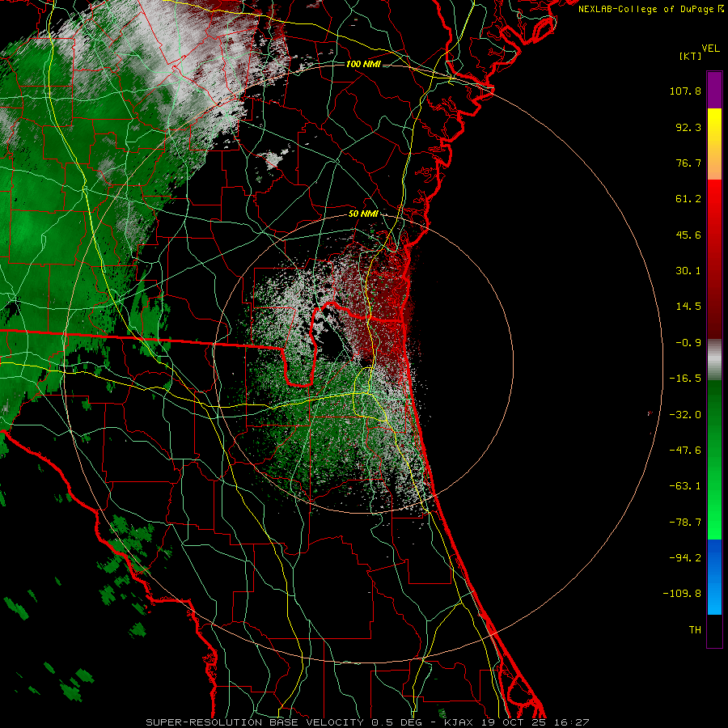The image size is (728, 728).
Task: Click the 76.7 velocity scale value
Action: (x=688, y=163)
